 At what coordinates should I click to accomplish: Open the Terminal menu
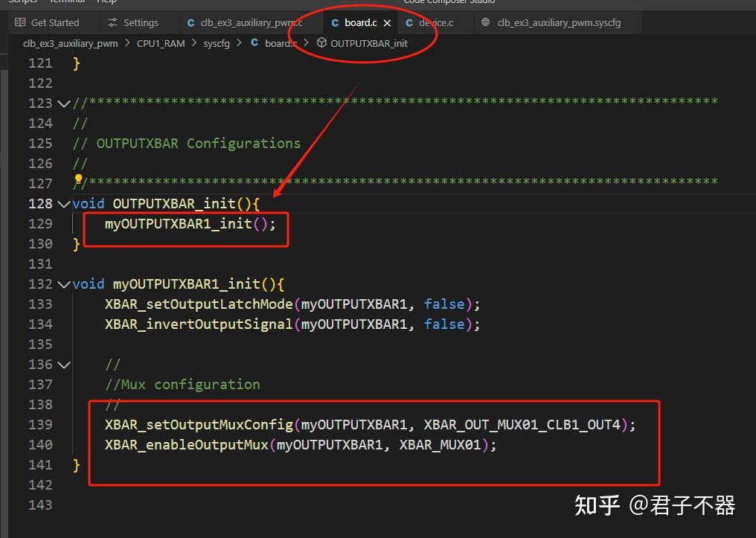(67, 2)
